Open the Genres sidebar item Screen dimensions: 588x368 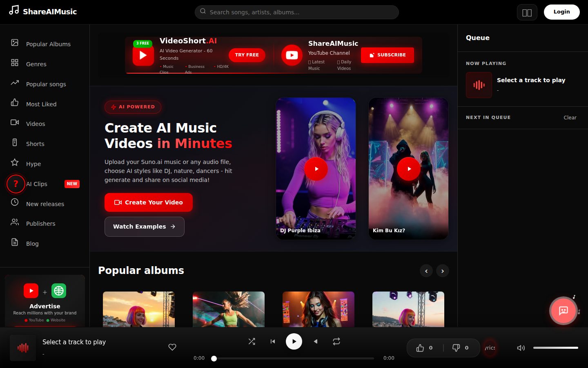point(45,64)
